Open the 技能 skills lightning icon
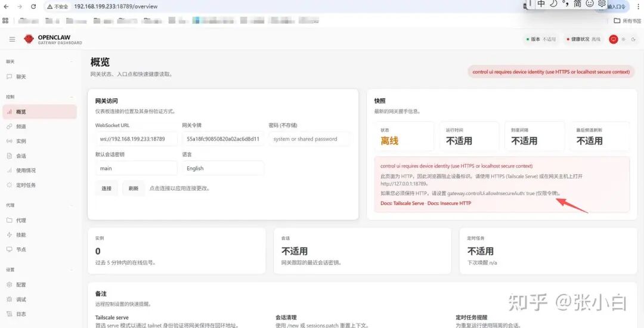The width and height of the screenshot is (644, 328). (10, 235)
